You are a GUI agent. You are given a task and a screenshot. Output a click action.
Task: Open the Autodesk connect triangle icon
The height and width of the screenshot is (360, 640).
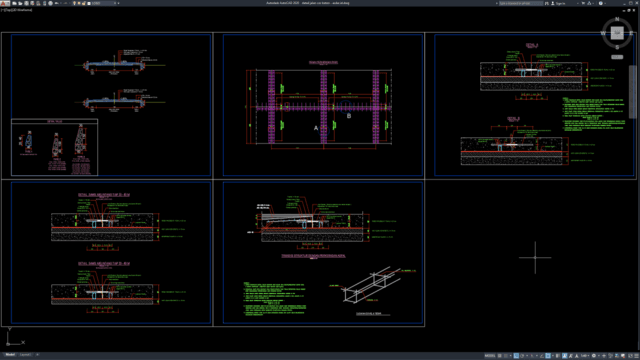click(589, 3)
